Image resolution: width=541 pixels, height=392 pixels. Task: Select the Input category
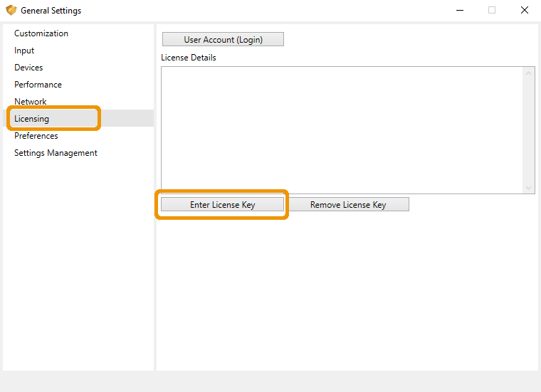24,51
